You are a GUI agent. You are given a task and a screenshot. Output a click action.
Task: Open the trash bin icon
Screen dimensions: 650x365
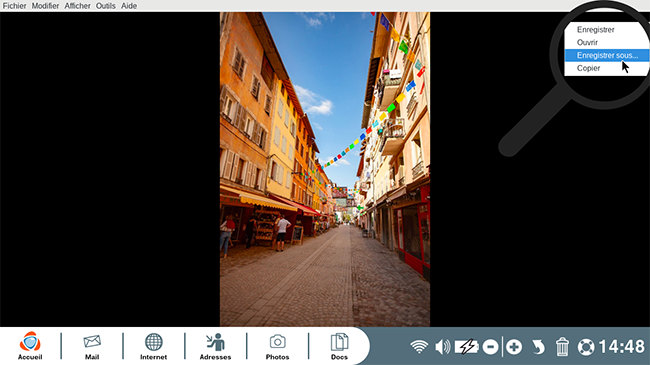562,346
